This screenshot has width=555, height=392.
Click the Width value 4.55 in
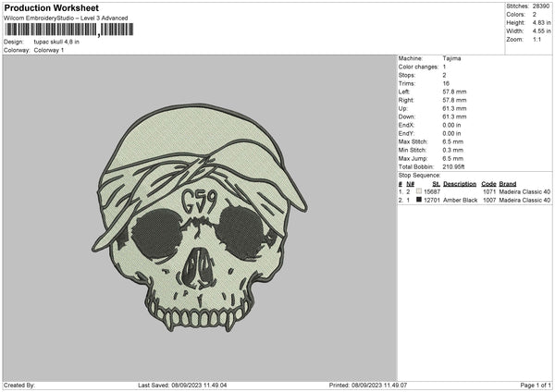(541, 31)
